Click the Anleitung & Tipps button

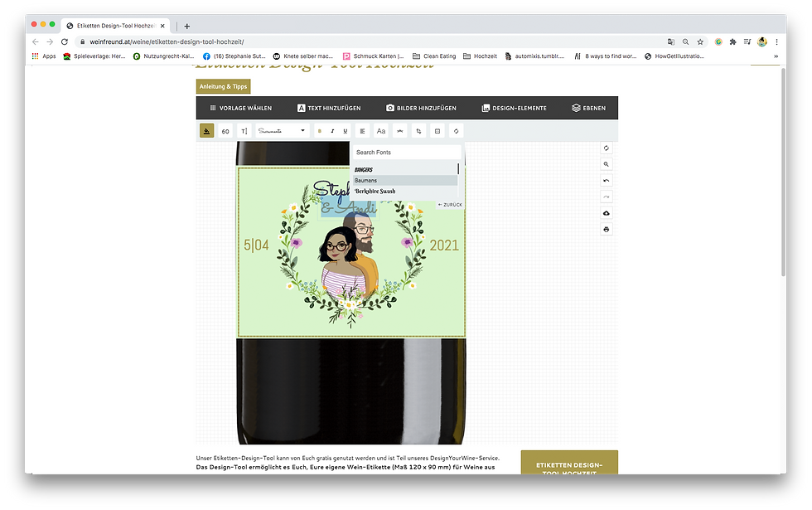(223, 86)
